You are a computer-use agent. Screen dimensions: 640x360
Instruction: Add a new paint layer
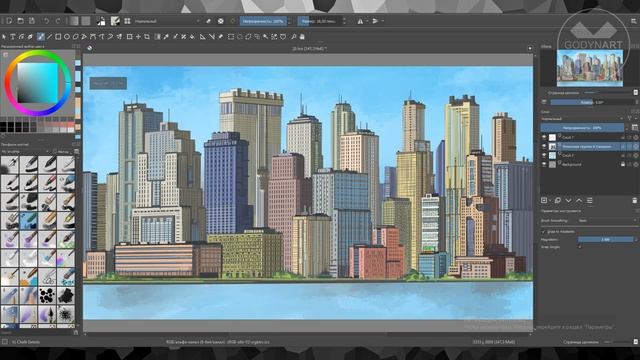[544, 200]
